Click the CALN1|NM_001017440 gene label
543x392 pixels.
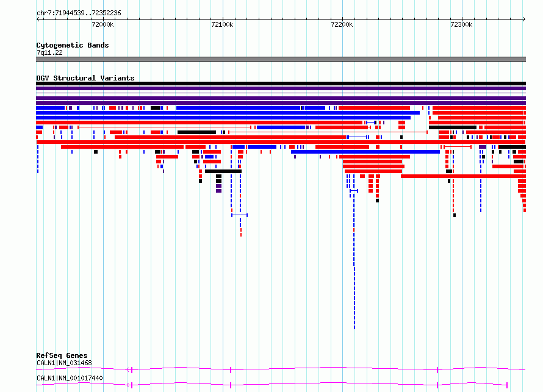pos(70,378)
